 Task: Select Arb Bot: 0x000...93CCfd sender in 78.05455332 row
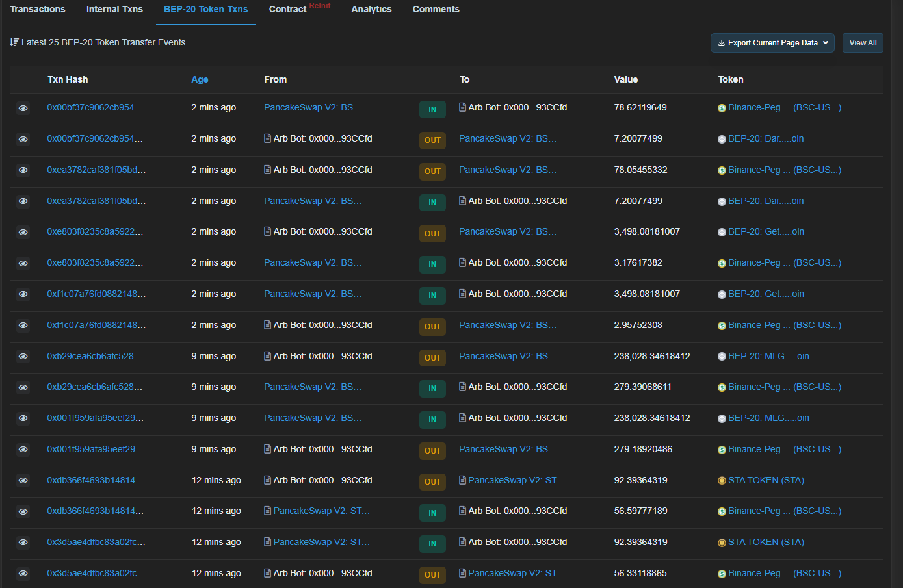click(x=322, y=170)
